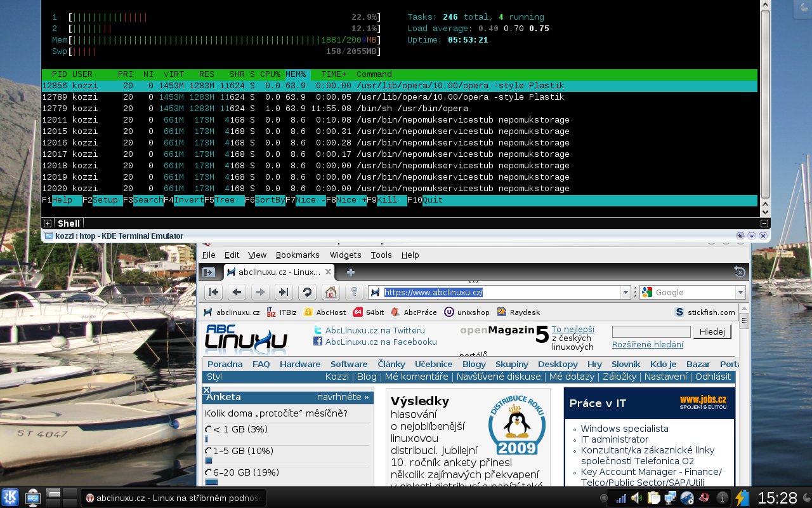Screen dimensions: 812x508
Task: Open the KDE Kickoff application launcher
Action: [10, 497]
